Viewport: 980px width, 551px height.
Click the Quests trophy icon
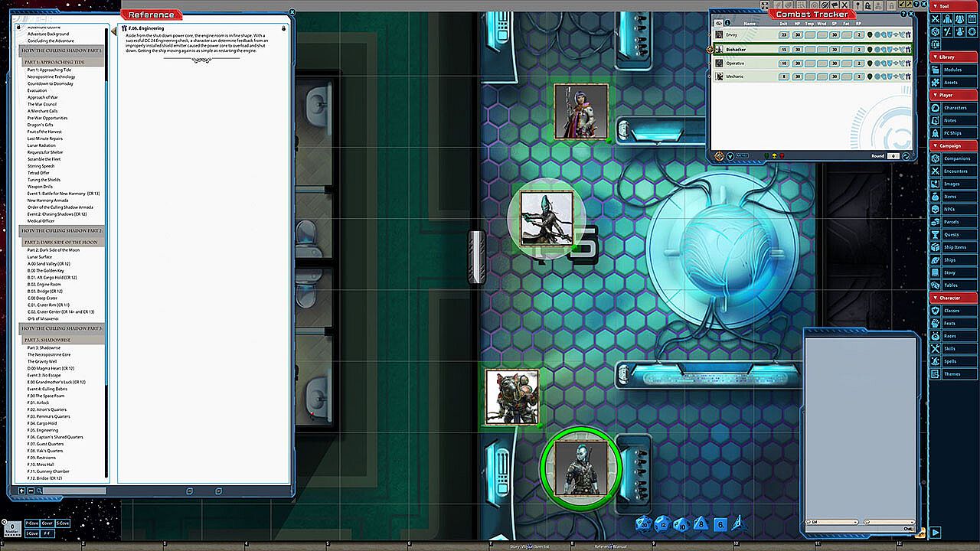(935, 235)
